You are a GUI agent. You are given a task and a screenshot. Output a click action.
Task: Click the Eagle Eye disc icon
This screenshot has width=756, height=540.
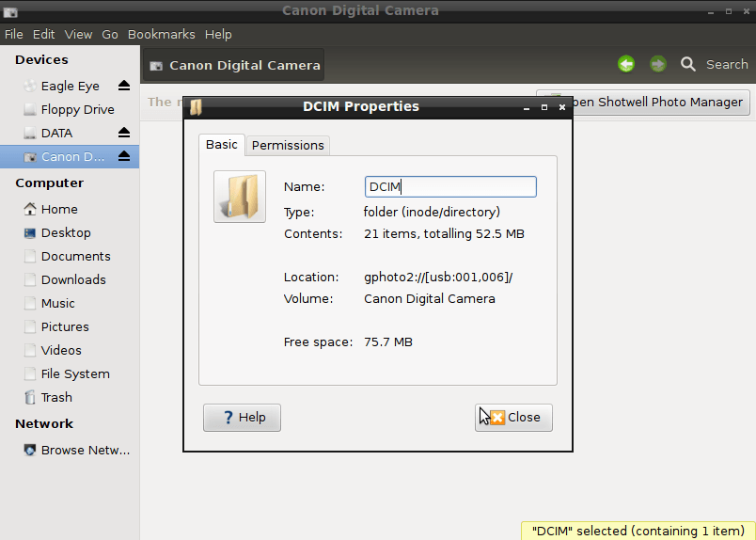pyautogui.click(x=30, y=86)
